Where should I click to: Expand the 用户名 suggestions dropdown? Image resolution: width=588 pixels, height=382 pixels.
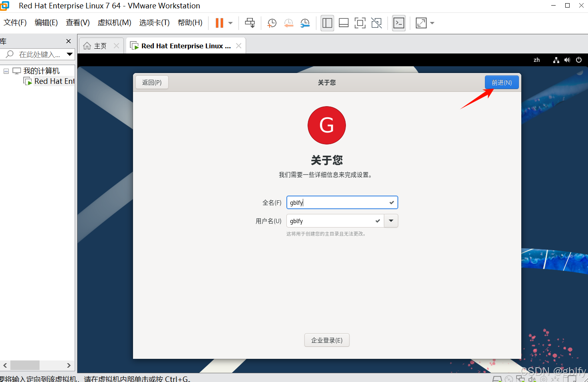pos(391,221)
